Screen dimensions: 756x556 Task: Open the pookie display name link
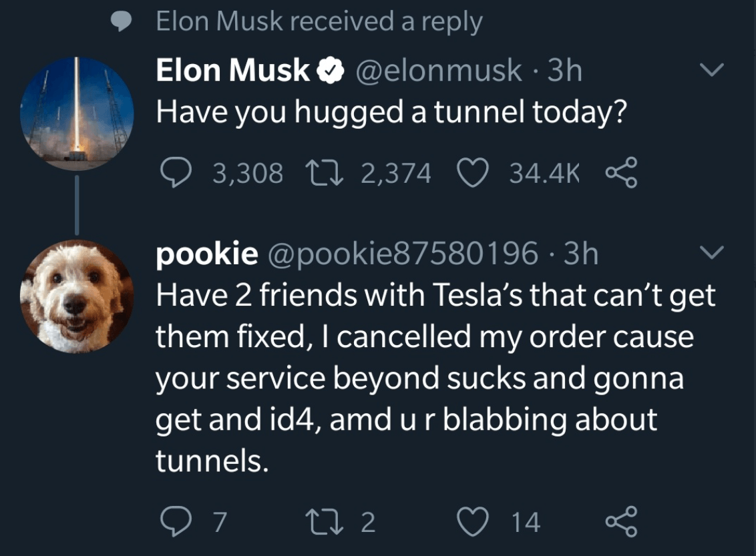click(x=206, y=254)
